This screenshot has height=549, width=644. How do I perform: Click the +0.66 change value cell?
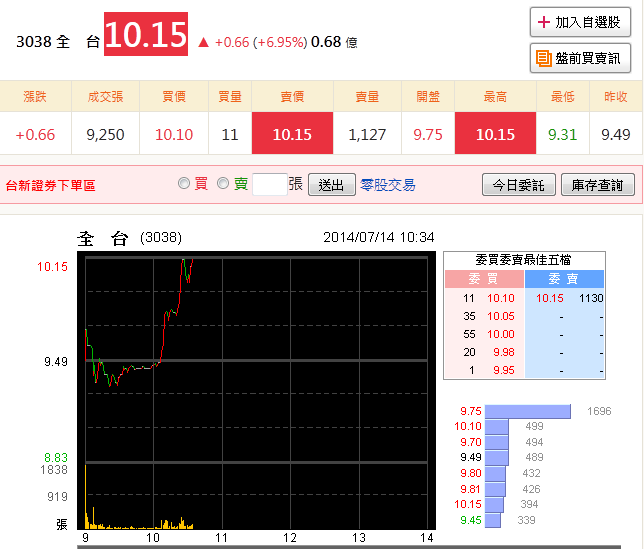pos(35,134)
